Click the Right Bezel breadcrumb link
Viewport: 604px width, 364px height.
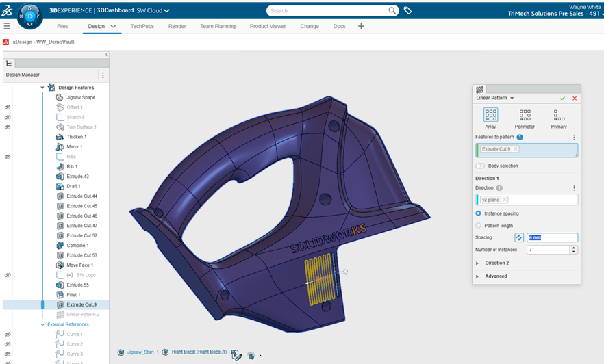(x=199, y=352)
